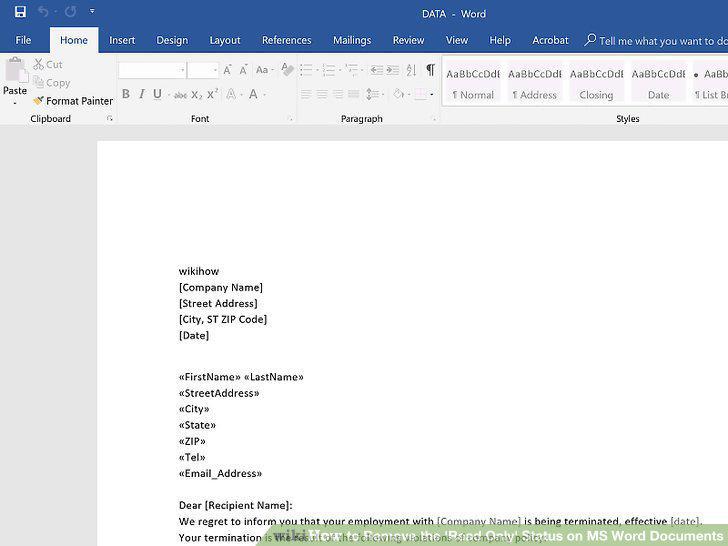Click the Sort A-Z icon
Viewport: 728px width, 546px height.
(411, 70)
